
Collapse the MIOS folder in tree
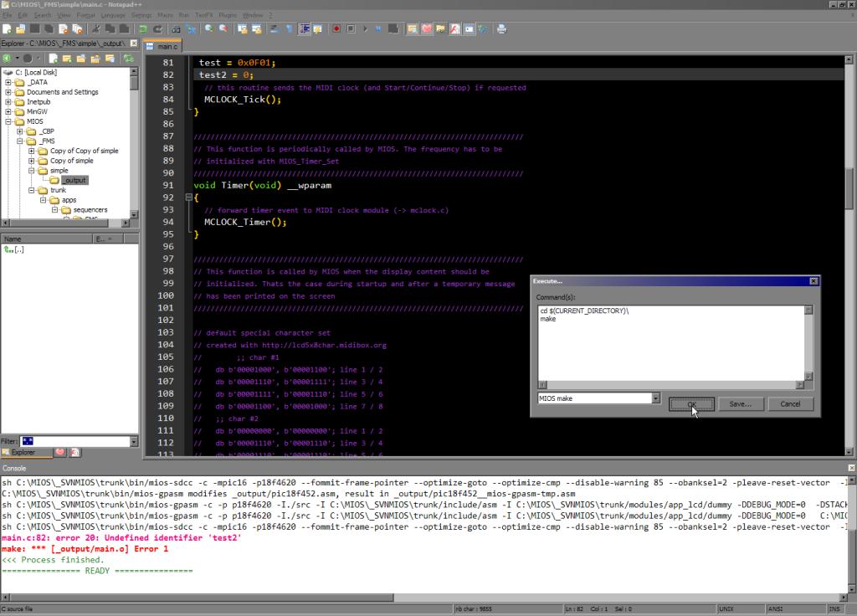(x=8, y=121)
